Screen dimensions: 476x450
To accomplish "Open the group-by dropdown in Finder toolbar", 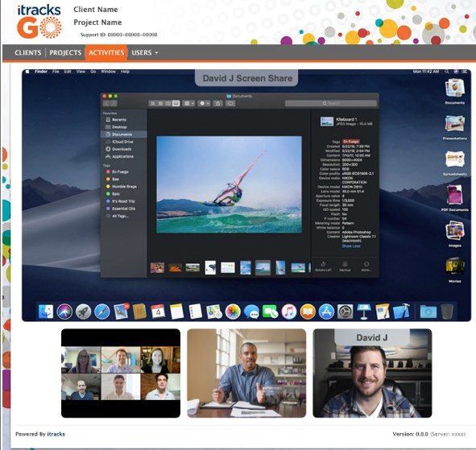I will [189, 104].
